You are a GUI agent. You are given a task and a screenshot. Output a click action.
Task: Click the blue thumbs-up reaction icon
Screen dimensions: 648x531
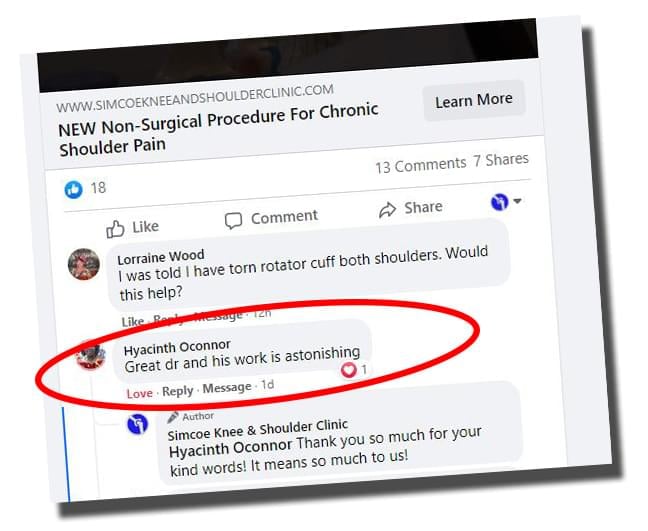pyautogui.click(x=74, y=190)
